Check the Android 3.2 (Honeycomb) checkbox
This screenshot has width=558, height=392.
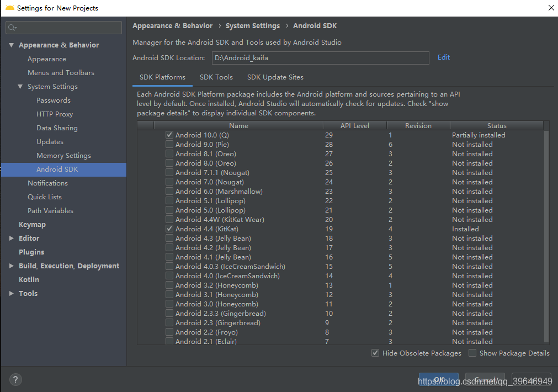[x=169, y=285]
